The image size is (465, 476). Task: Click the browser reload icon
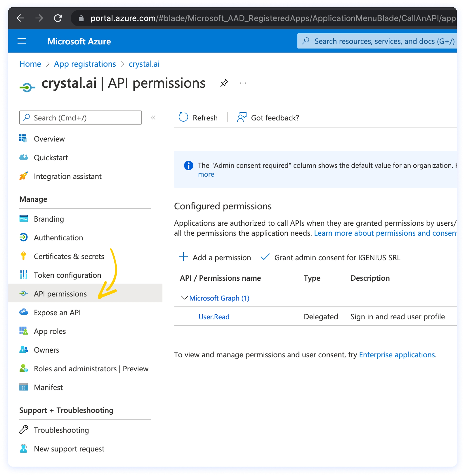tap(58, 18)
